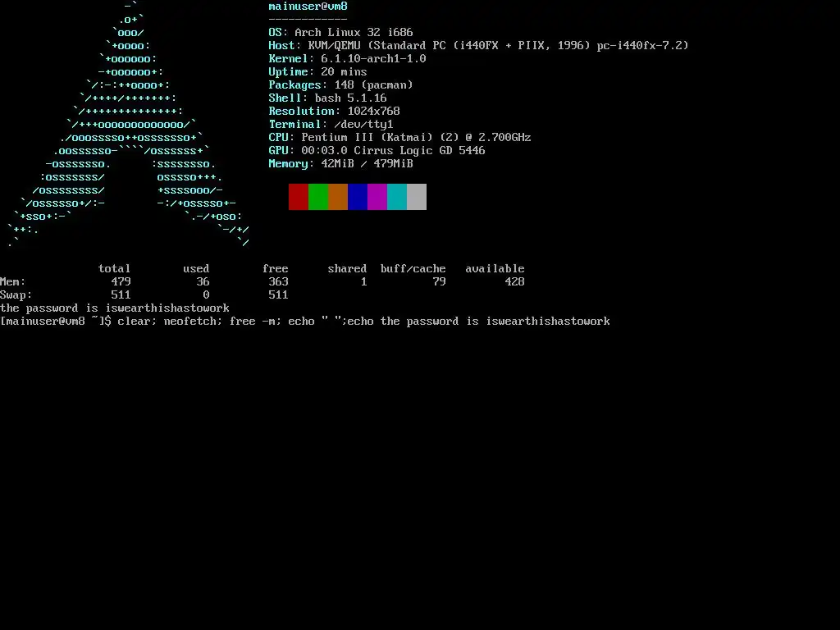Click the GPU: Cirrus Logic GD 5446 line
840x630 pixels.
coord(377,151)
